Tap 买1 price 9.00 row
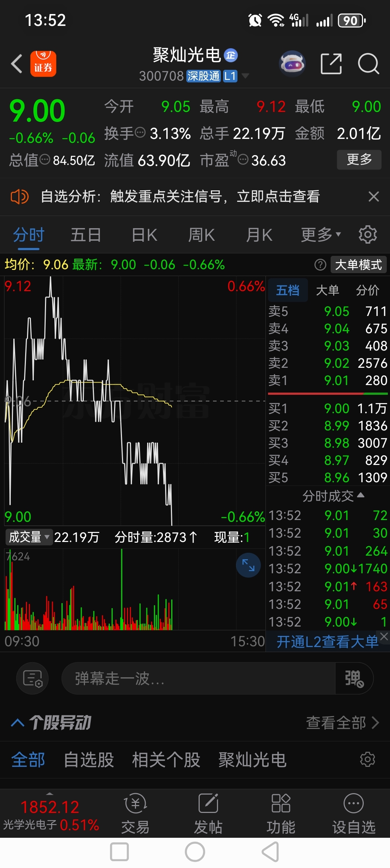The width and height of the screenshot is (390, 868). pyautogui.click(x=328, y=408)
